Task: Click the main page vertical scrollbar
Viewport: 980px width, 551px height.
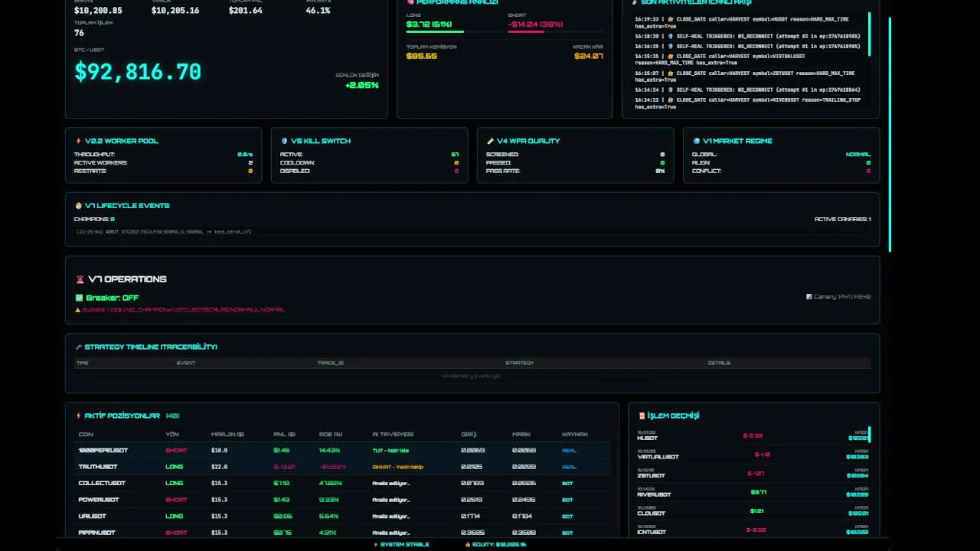Action: pyautogui.click(x=890, y=135)
